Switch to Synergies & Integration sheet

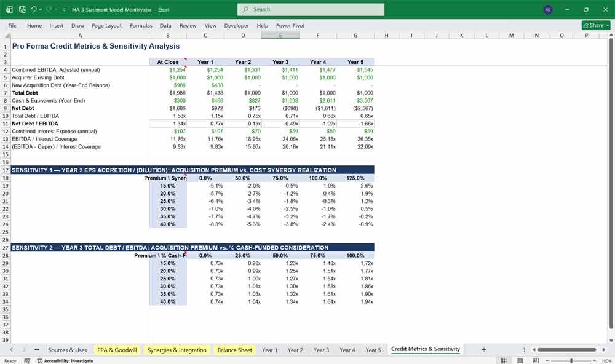pos(177,350)
